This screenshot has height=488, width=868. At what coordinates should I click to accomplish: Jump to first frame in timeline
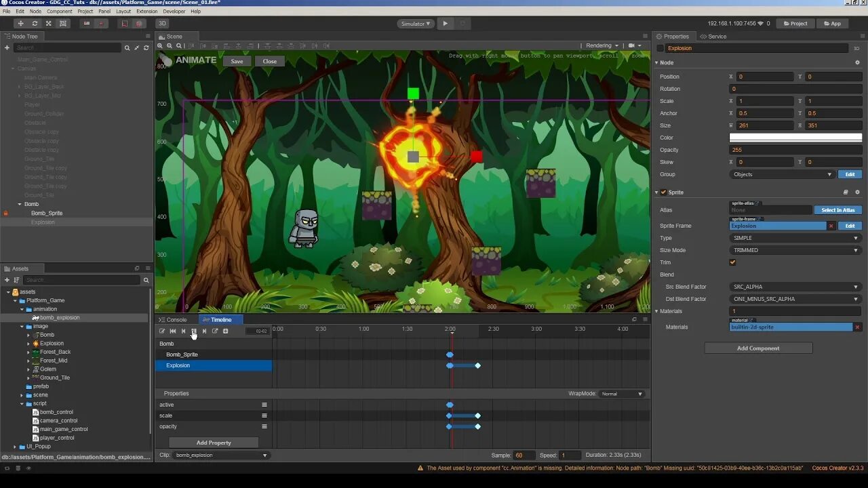click(x=172, y=331)
